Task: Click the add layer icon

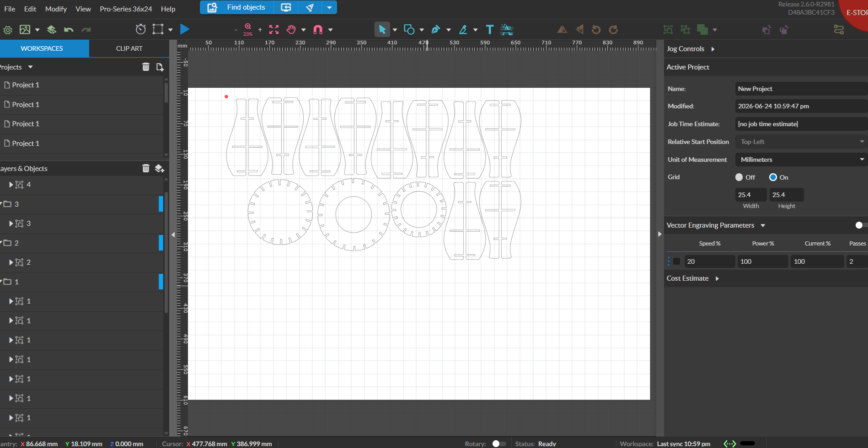Action: (159, 169)
